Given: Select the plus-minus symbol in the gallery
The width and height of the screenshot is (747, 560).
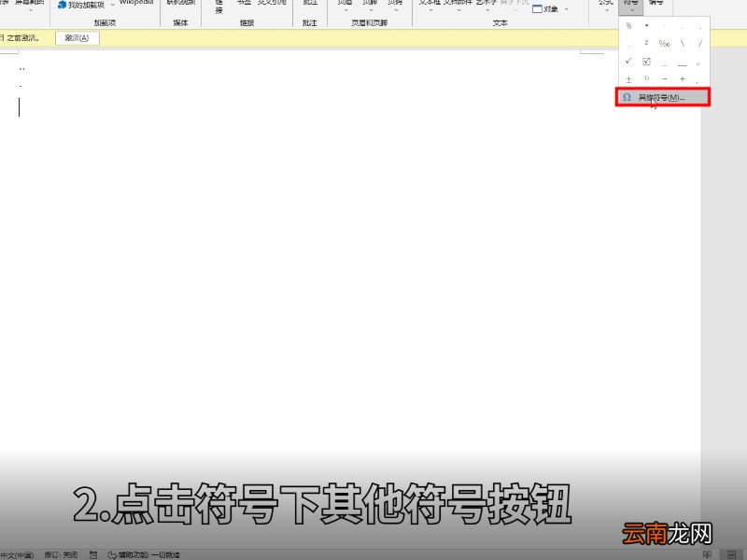Looking at the screenshot, I should pos(628,78).
